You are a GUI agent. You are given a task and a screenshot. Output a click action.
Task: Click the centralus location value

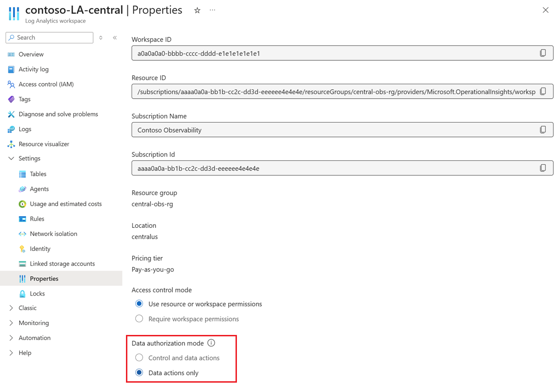tap(145, 237)
